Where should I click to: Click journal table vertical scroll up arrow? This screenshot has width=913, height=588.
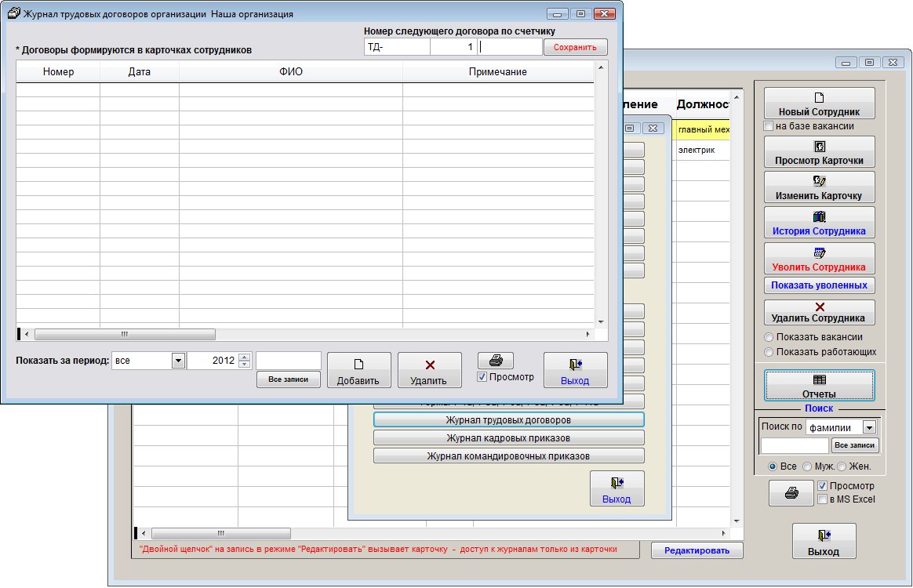[x=600, y=67]
